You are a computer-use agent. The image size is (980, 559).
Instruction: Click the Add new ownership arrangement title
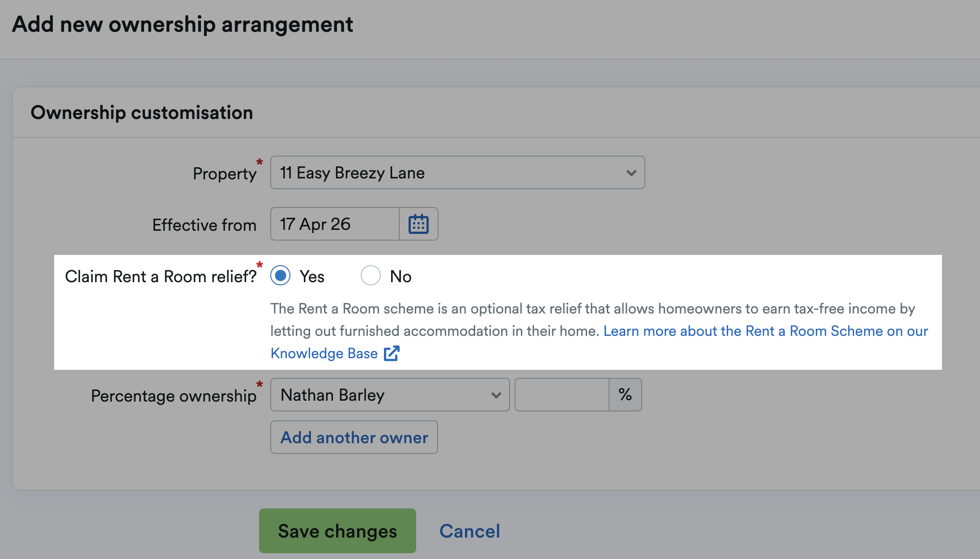click(x=183, y=24)
